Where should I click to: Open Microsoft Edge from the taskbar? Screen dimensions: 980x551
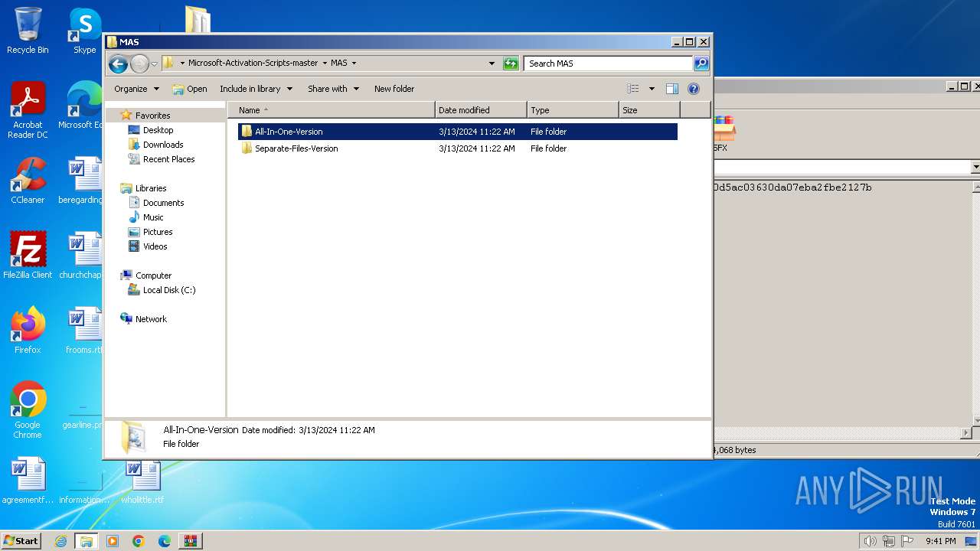point(165,541)
